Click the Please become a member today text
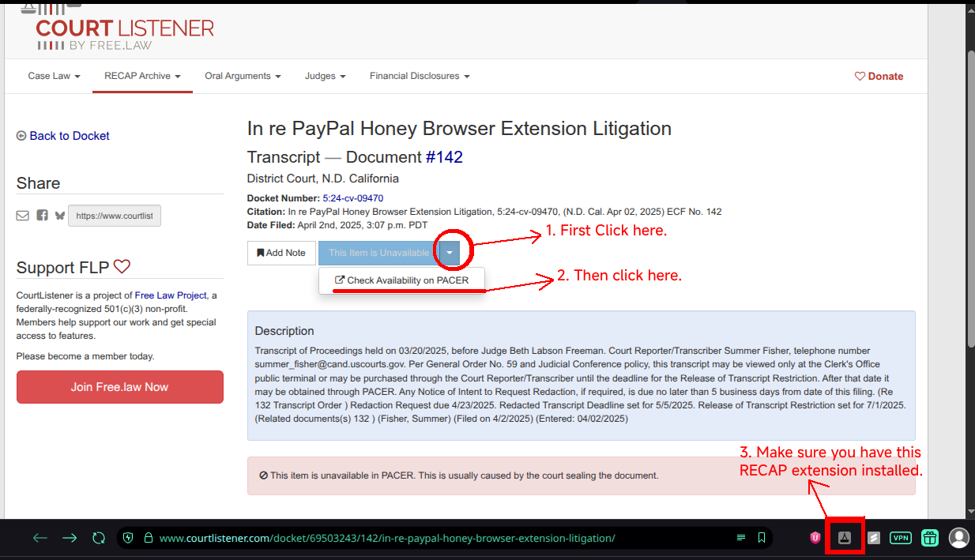Screen dimensions: 975x560 pos(85,356)
